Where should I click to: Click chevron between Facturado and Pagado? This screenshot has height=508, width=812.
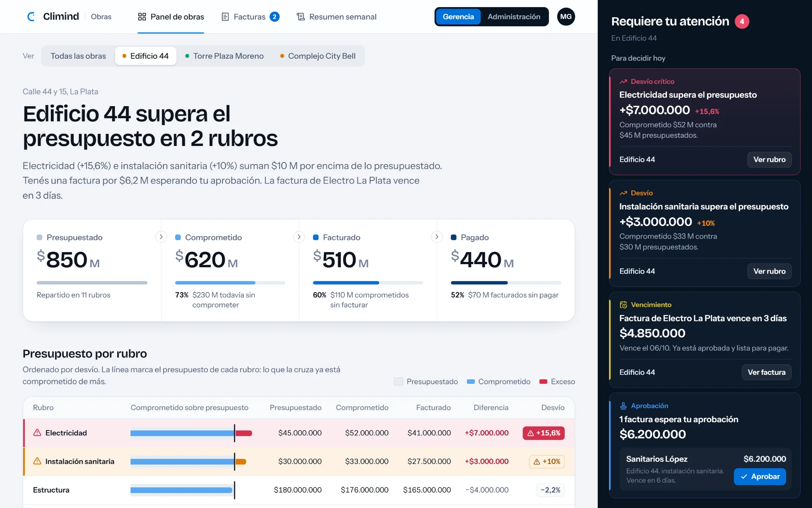[436, 237]
